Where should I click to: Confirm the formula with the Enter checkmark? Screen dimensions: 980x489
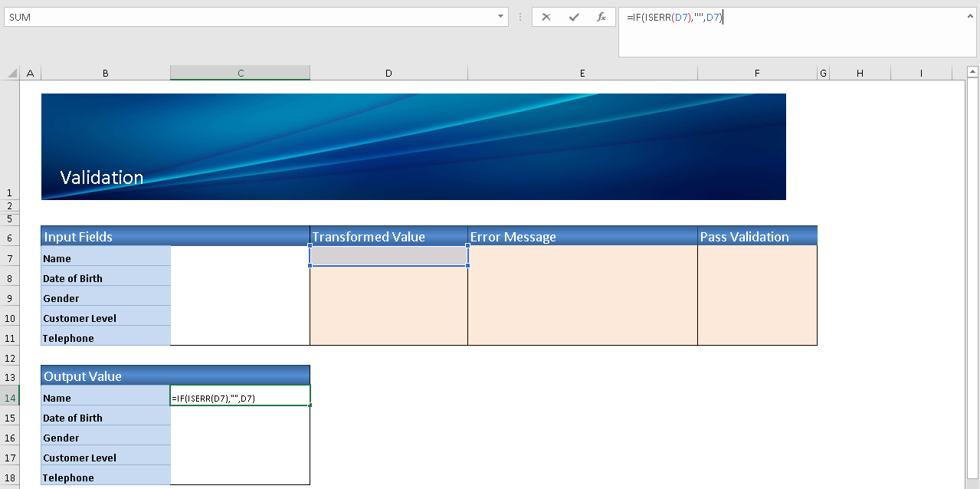click(x=574, y=17)
